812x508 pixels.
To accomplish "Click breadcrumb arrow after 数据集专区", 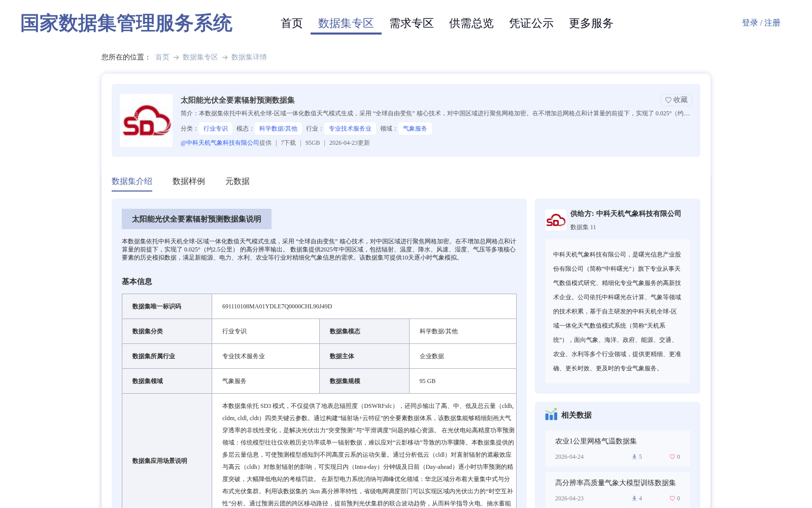I will (x=225, y=57).
